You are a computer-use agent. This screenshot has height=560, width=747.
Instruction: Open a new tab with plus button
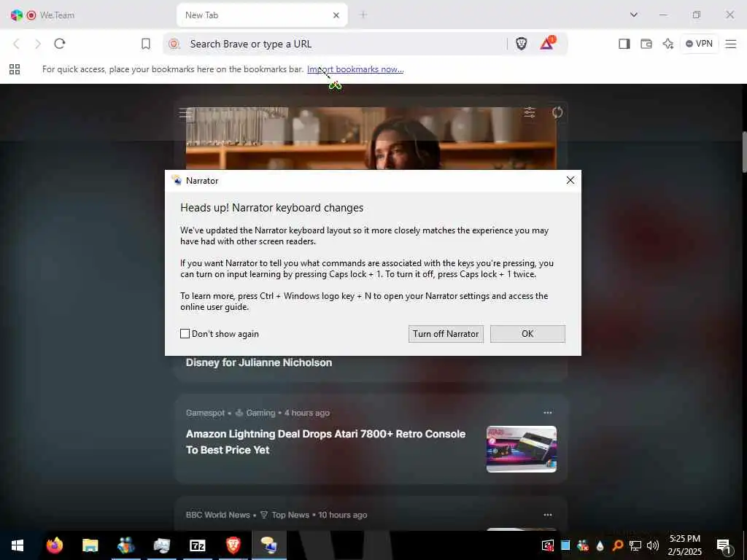[363, 15]
